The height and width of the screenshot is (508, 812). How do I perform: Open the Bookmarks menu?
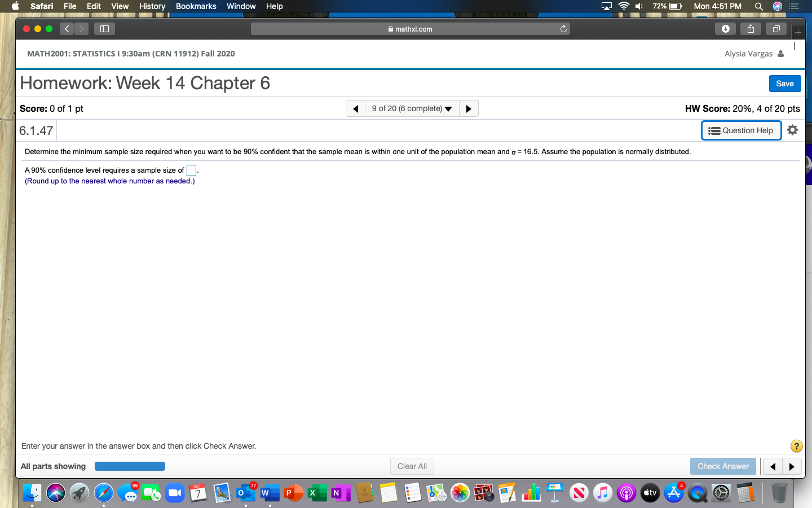tap(196, 6)
